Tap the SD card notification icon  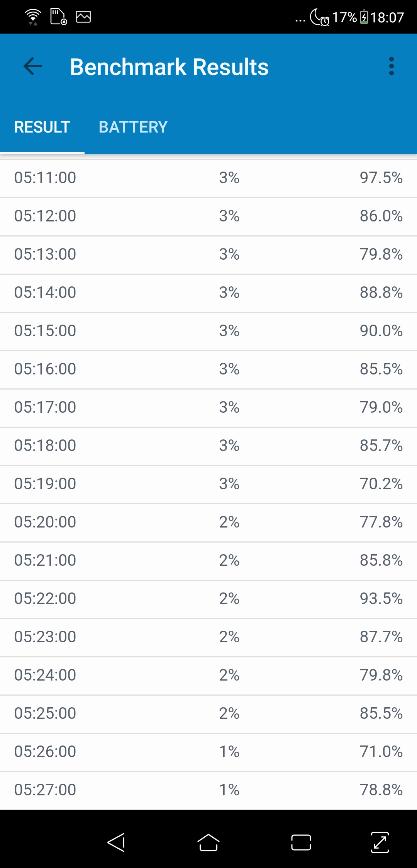coord(58,17)
